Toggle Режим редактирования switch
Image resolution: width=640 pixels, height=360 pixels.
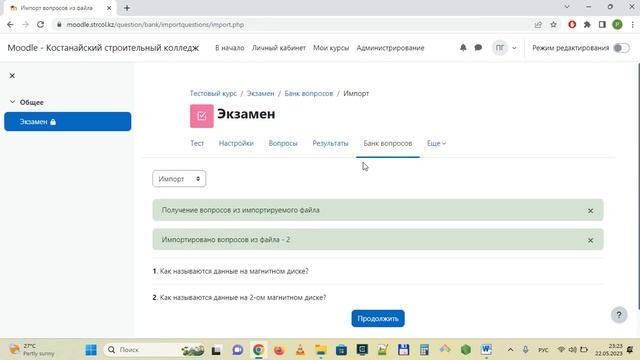click(x=621, y=48)
